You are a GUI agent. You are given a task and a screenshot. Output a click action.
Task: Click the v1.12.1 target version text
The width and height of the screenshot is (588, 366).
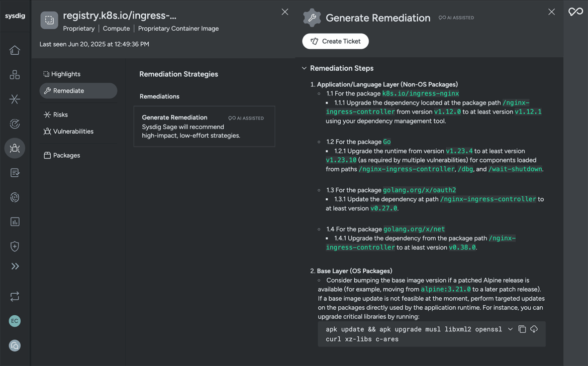(528, 111)
